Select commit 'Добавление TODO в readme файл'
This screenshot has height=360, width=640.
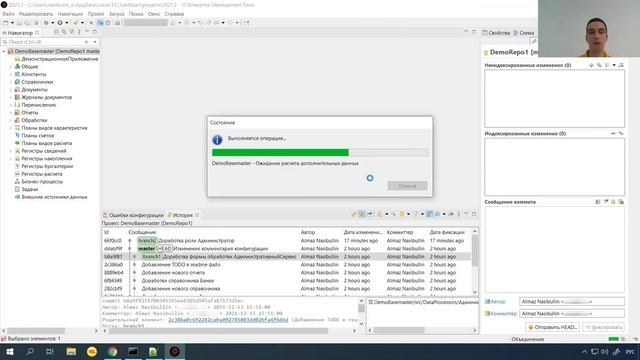286,264
